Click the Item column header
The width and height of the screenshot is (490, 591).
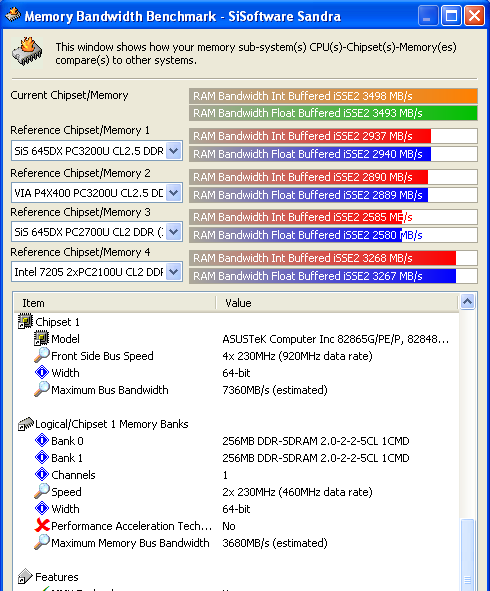(x=115, y=303)
